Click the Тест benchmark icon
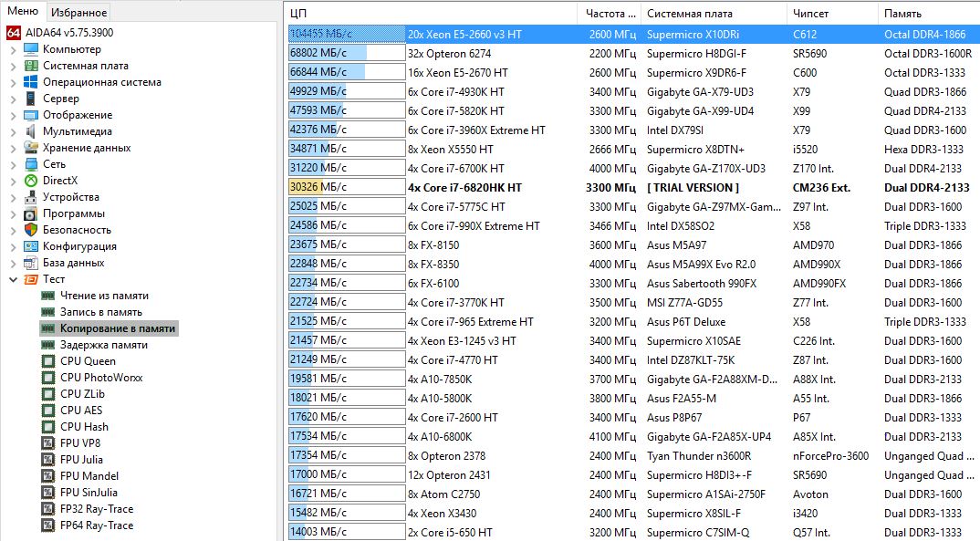980x541 pixels. coord(31,279)
